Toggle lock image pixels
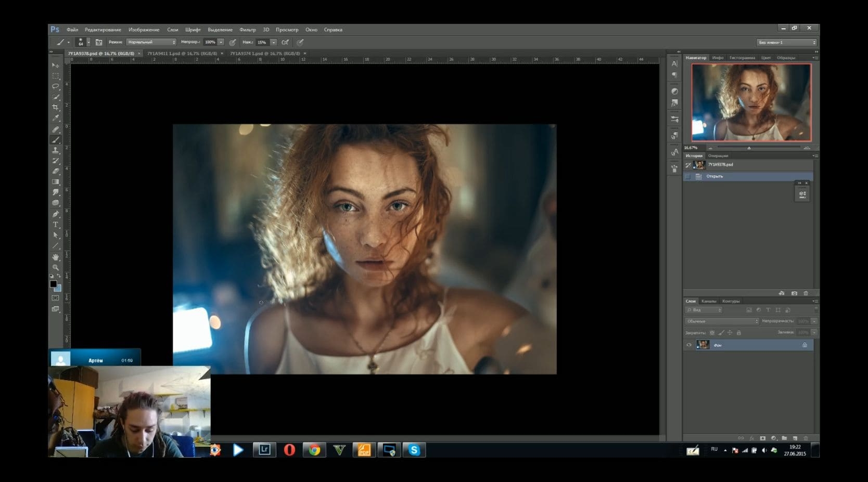 click(721, 333)
